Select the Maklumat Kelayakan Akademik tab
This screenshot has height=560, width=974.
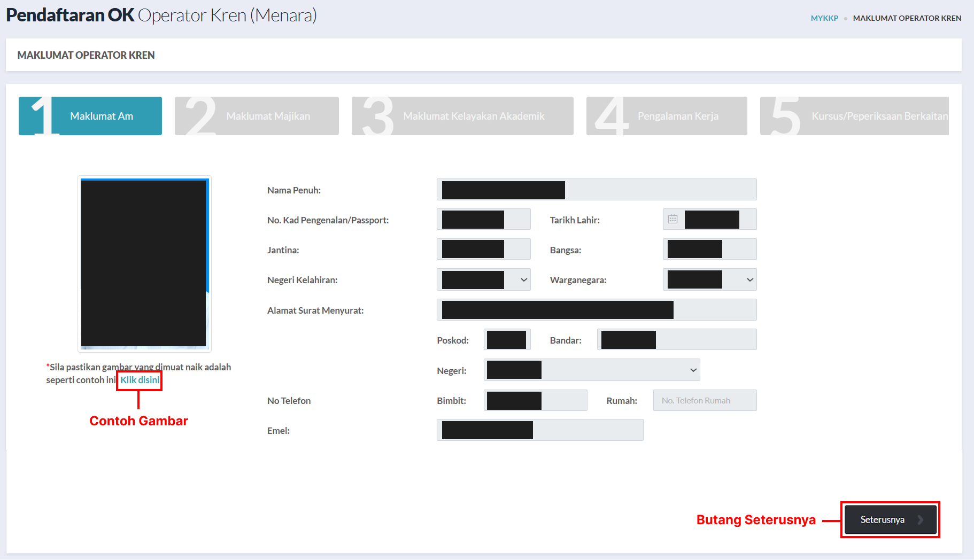(462, 116)
